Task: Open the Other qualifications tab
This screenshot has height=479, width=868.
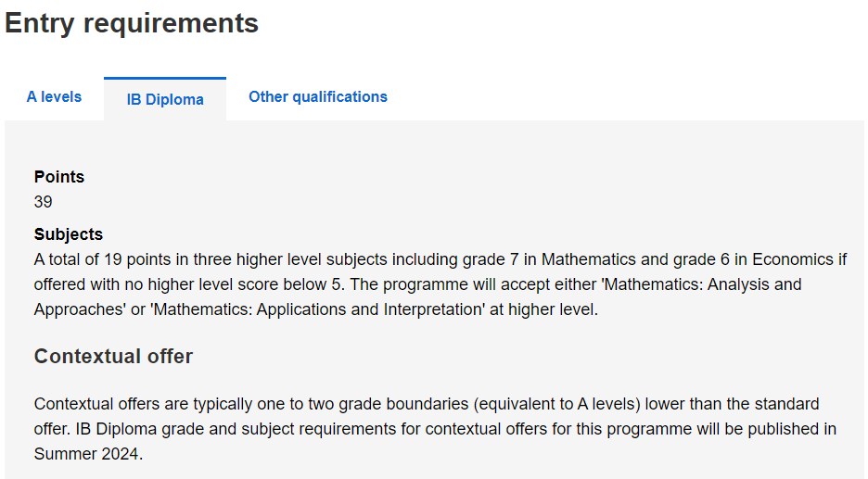Action: pos(318,96)
